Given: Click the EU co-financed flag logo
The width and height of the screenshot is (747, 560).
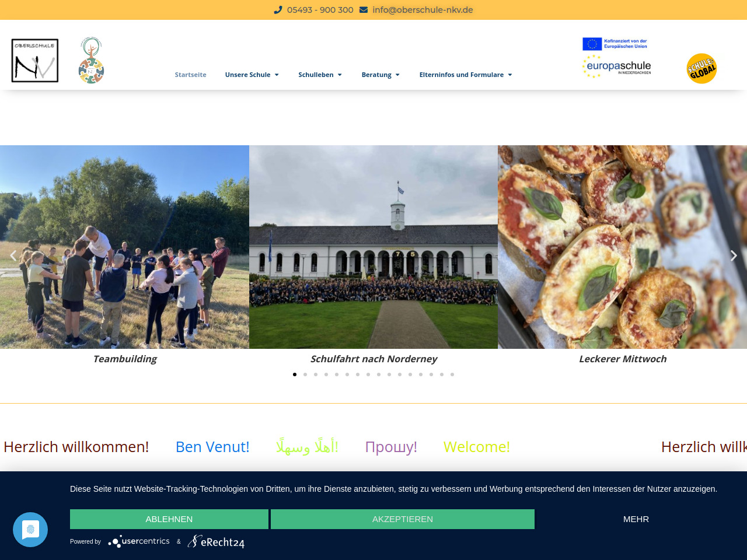Looking at the screenshot, I should (615, 44).
